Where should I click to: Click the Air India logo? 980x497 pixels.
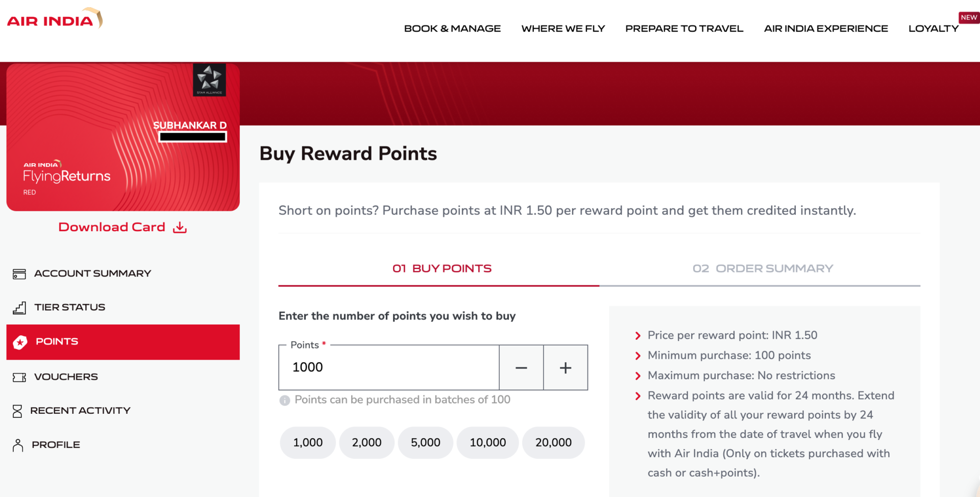(x=55, y=18)
